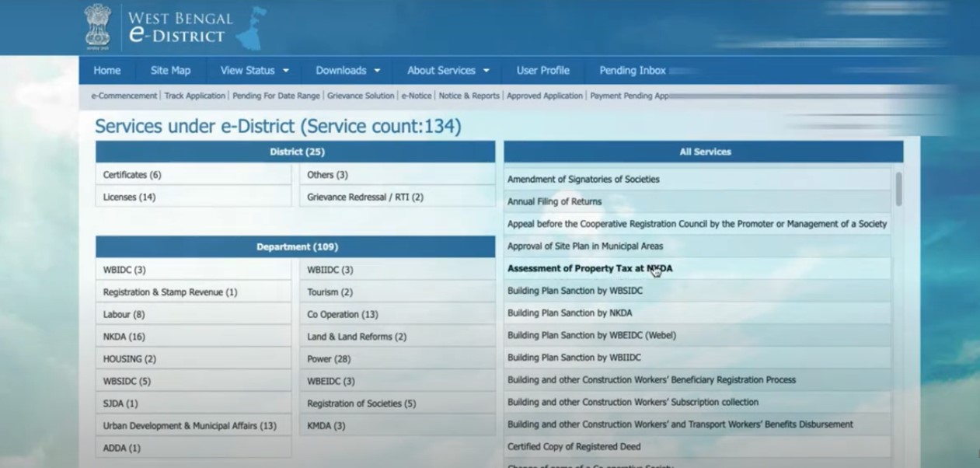The height and width of the screenshot is (468, 980).
Task: Open Certified Copy of Registered Deed
Action: pos(697,447)
